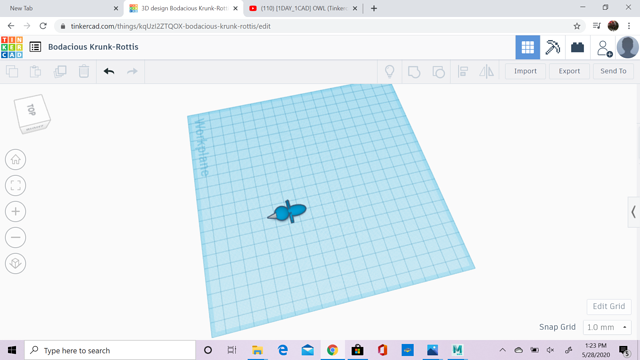Reload the Tinkercad page
The height and width of the screenshot is (360, 640).
coord(43,26)
